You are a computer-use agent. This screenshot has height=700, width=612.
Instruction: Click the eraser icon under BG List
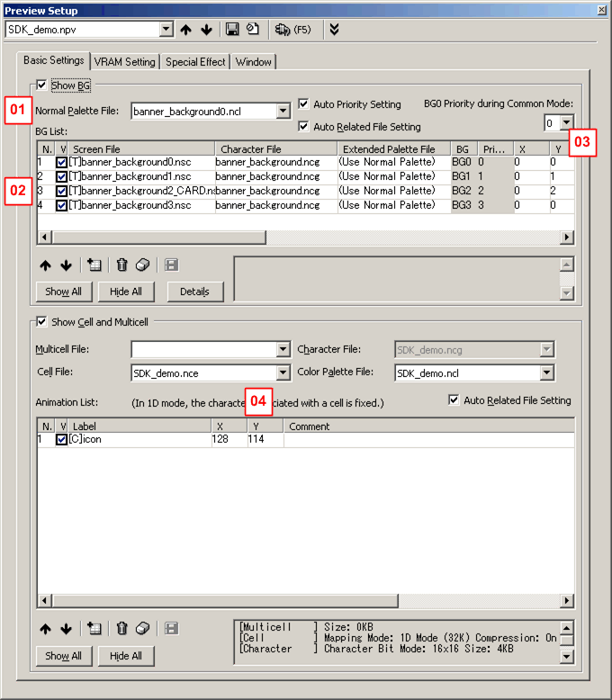[x=141, y=265]
